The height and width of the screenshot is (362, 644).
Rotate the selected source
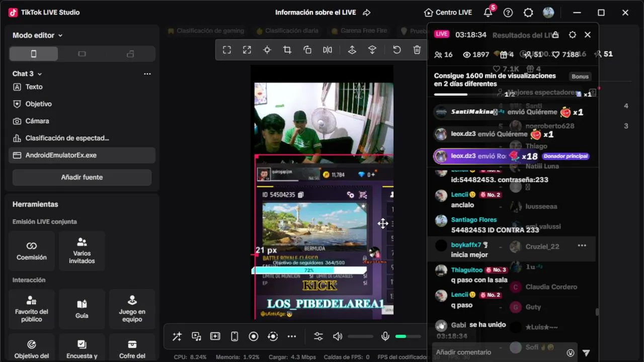tap(307, 50)
